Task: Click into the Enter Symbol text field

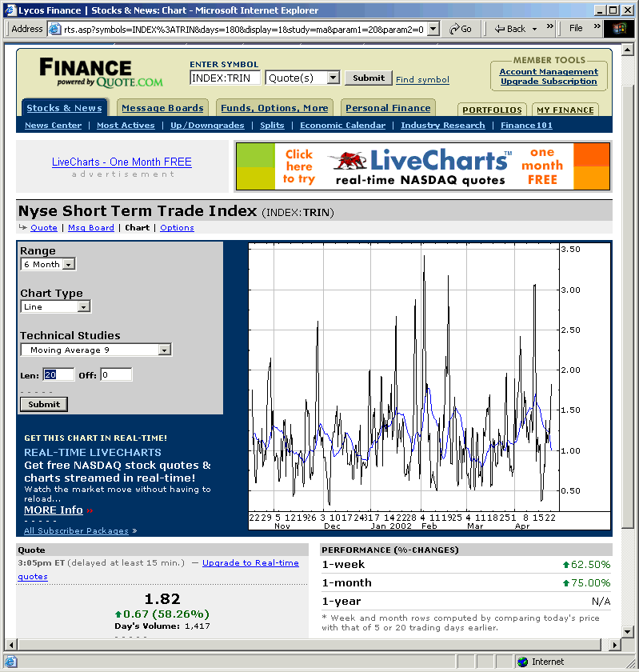Action: (225, 78)
